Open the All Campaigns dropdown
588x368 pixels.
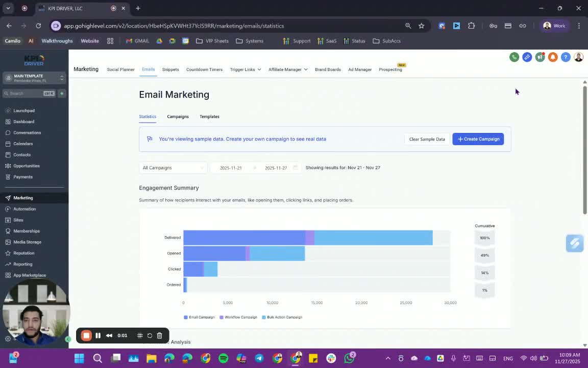[x=173, y=168]
